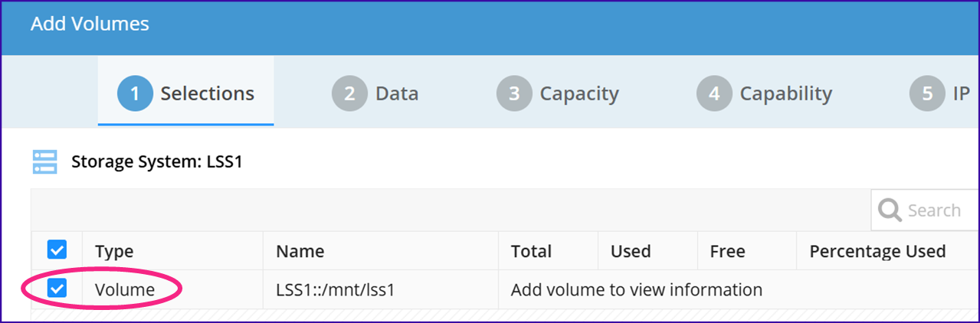980x323 pixels.
Task: Go to the Capacity tab
Action: 558,93
